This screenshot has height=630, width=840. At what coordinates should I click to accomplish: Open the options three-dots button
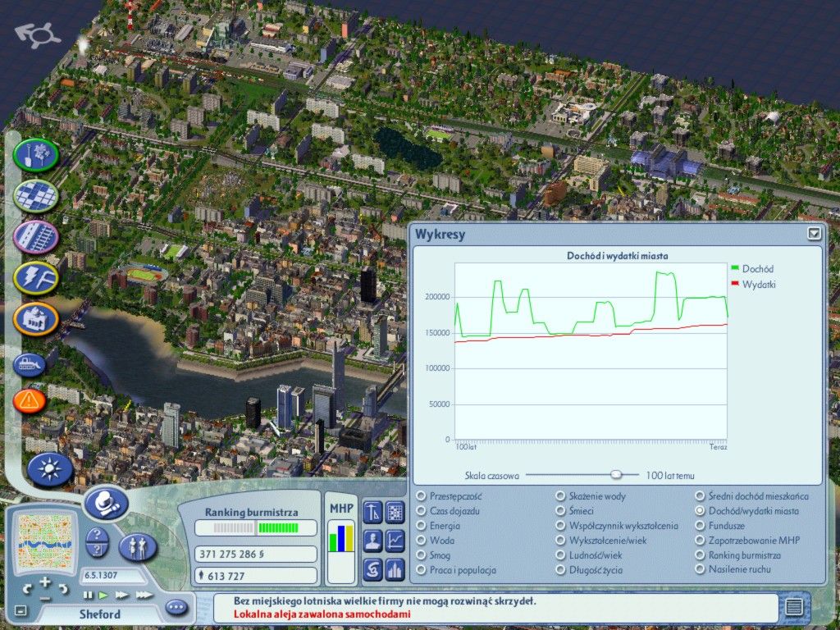(x=176, y=607)
